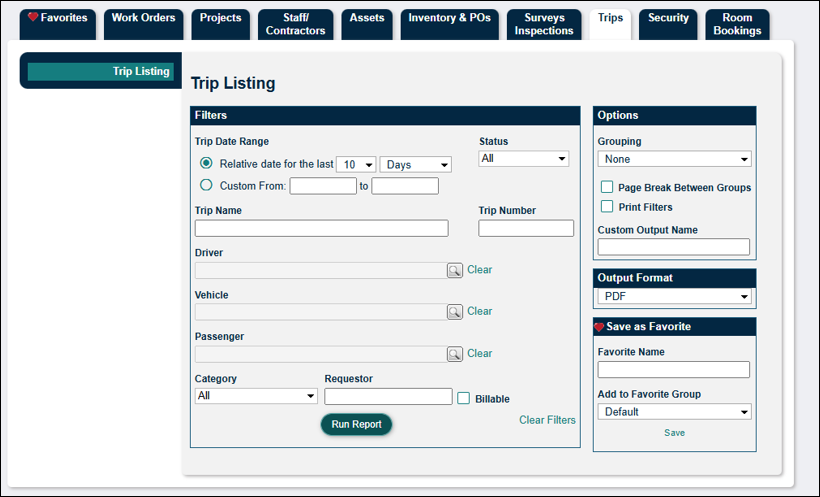Open the Category dropdown

click(256, 396)
